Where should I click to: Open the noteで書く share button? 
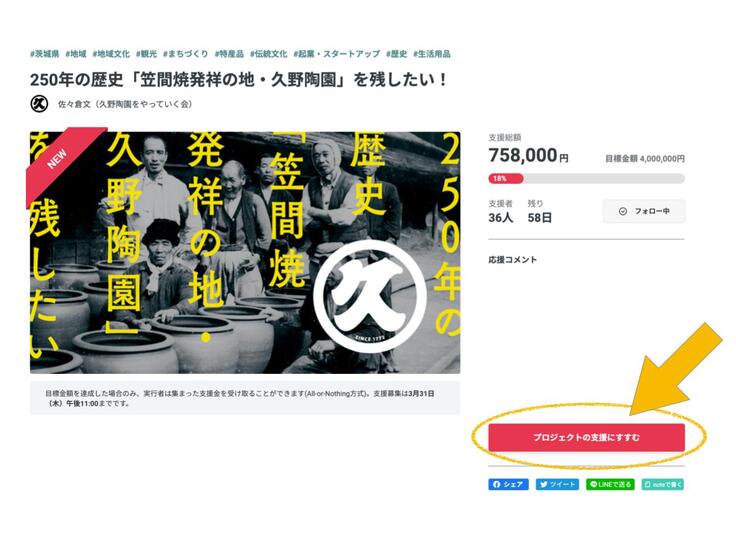coord(663,484)
